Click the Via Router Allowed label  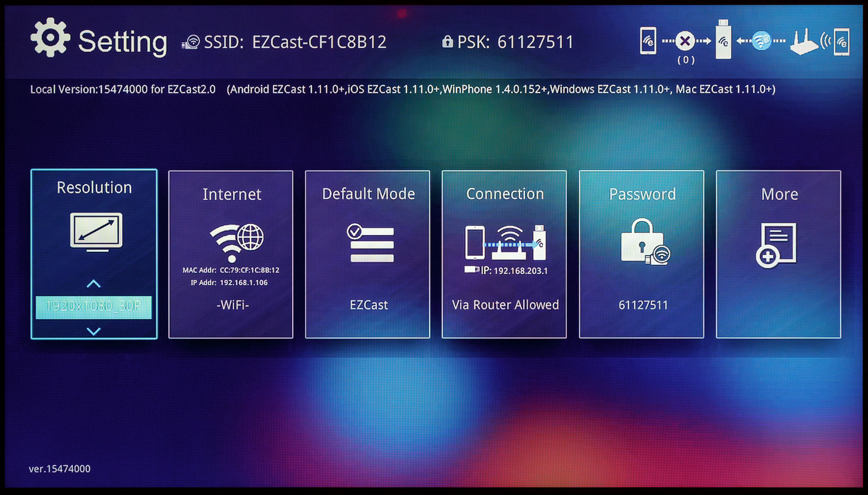click(x=505, y=305)
